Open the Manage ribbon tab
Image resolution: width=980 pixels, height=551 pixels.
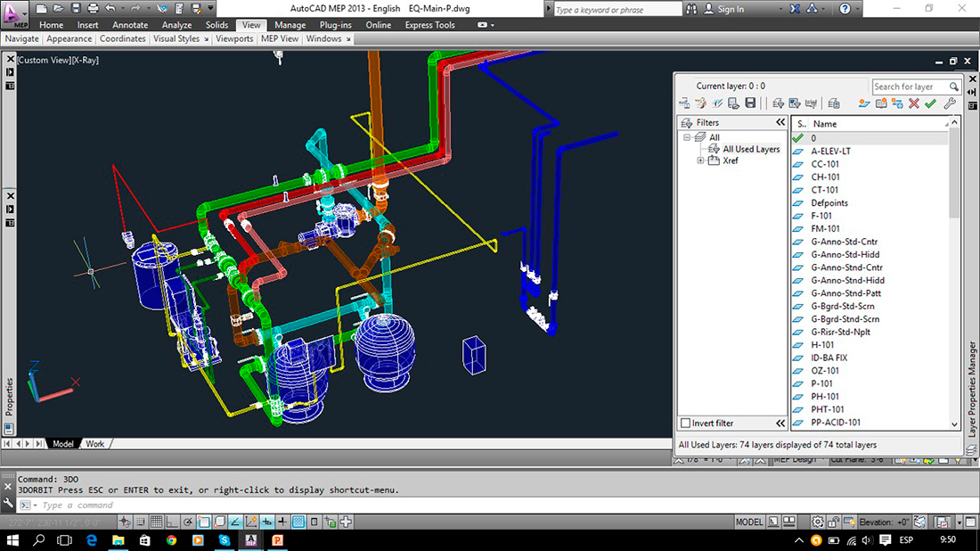(290, 25)
